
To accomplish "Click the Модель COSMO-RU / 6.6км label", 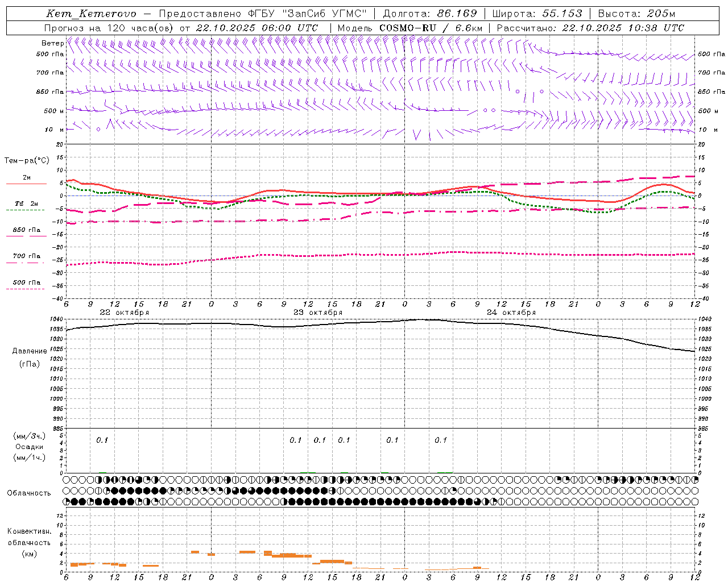I will click(410, 28).
